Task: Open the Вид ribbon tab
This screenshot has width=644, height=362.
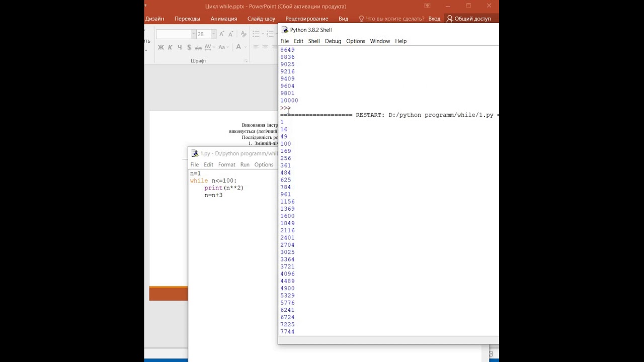Action: tap(343, 19)
